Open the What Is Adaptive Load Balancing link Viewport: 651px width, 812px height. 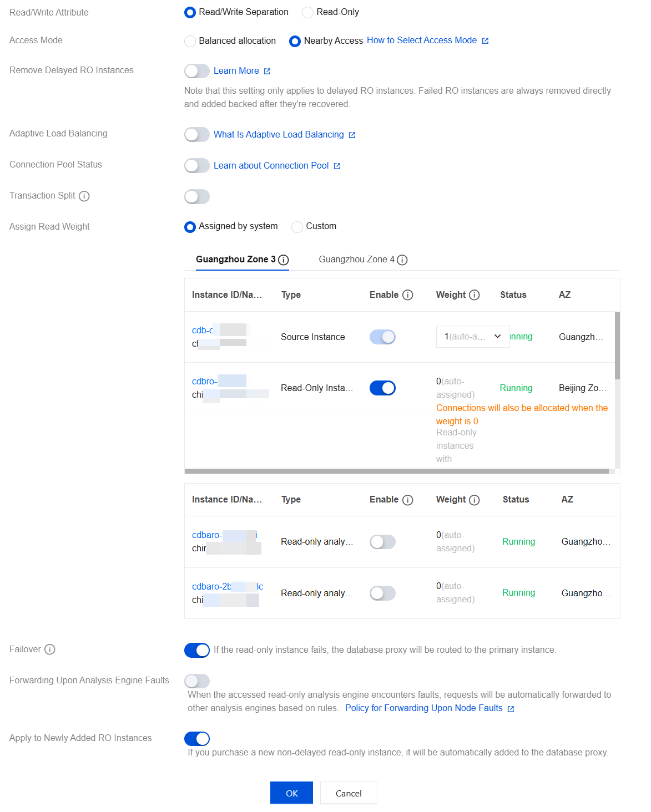(x=279, y=135)
